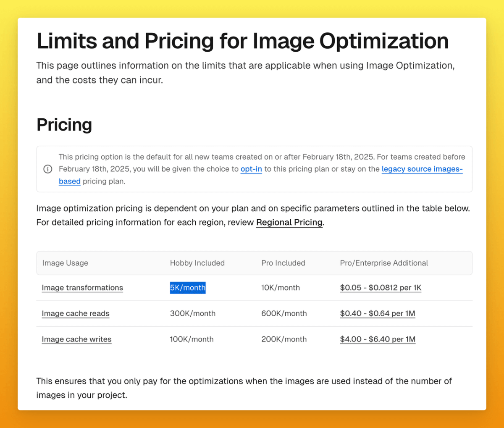The image size is (504, 428).
Task: Click the 200K/month Pro cache writes value
Action: (x=284, y=339)
